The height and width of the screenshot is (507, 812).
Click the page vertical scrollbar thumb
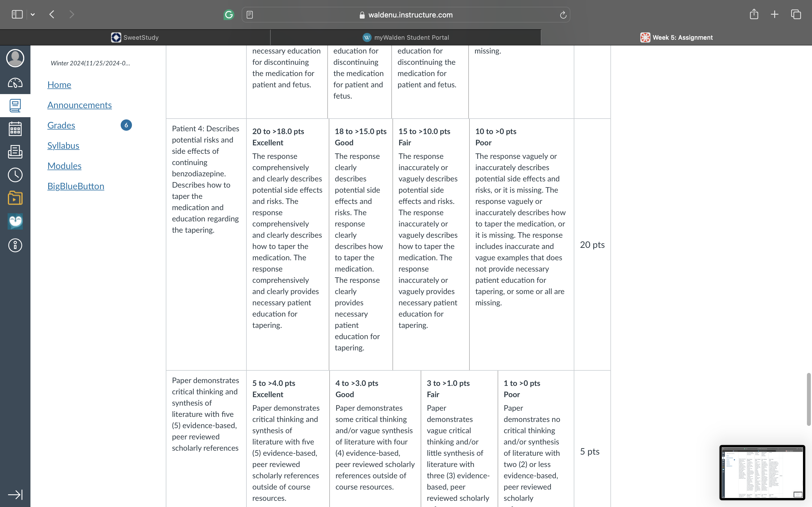click(809, 399)
